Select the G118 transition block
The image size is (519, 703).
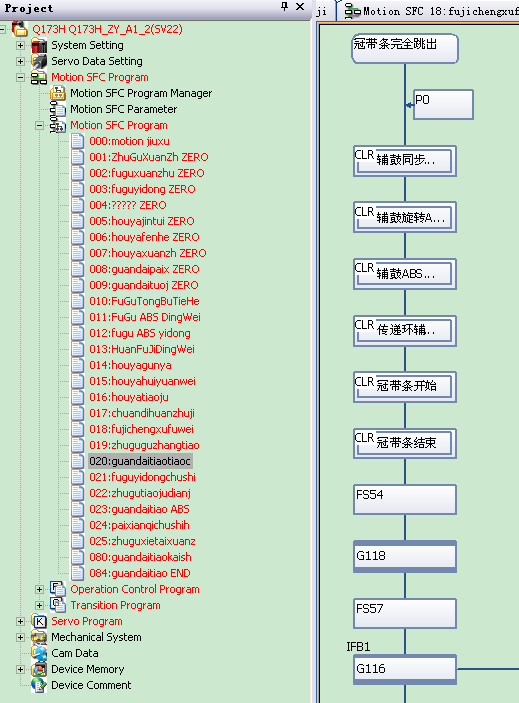405,556
